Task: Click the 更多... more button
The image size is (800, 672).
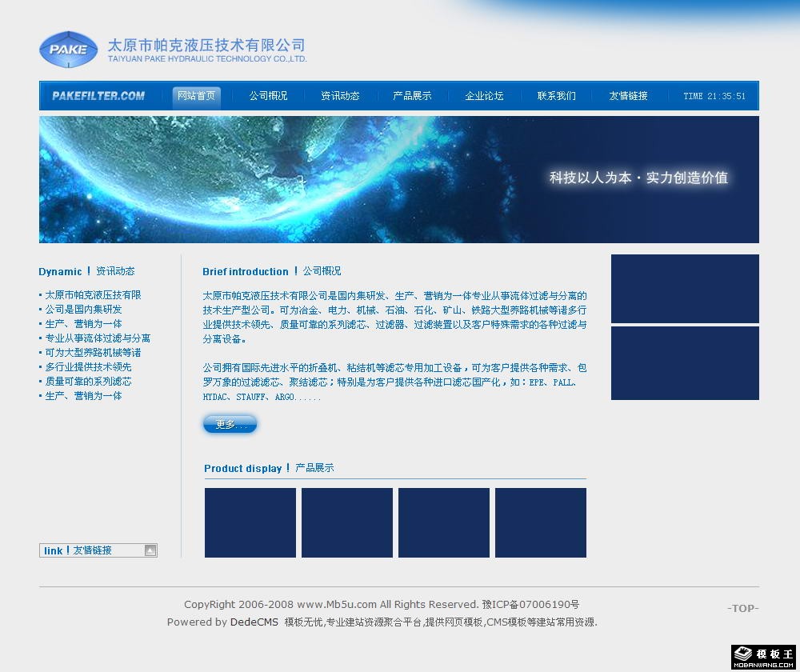Action: coord(230,424)
